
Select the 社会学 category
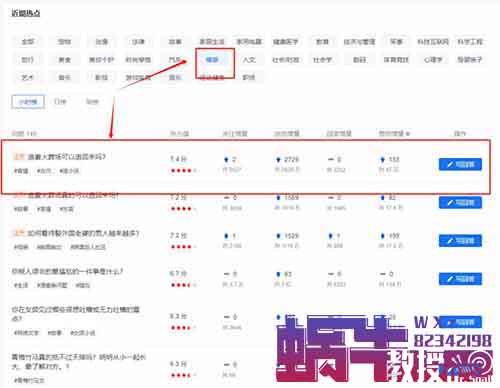(x=322, y=60)
